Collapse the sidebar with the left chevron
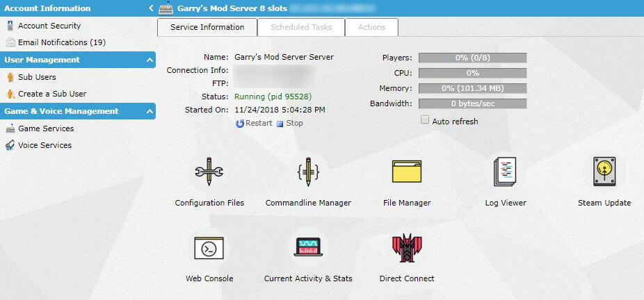This screenshot has width=644, height=300. coord(151,8)
